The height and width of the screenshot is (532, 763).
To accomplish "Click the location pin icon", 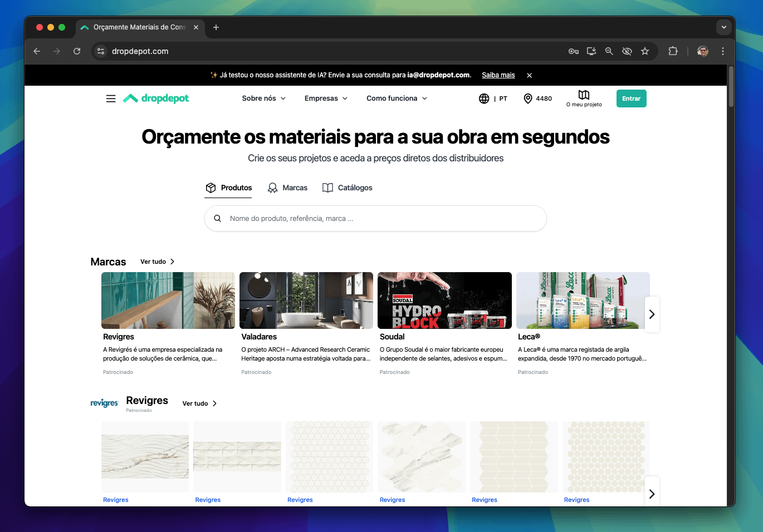I will pos(528,98).
